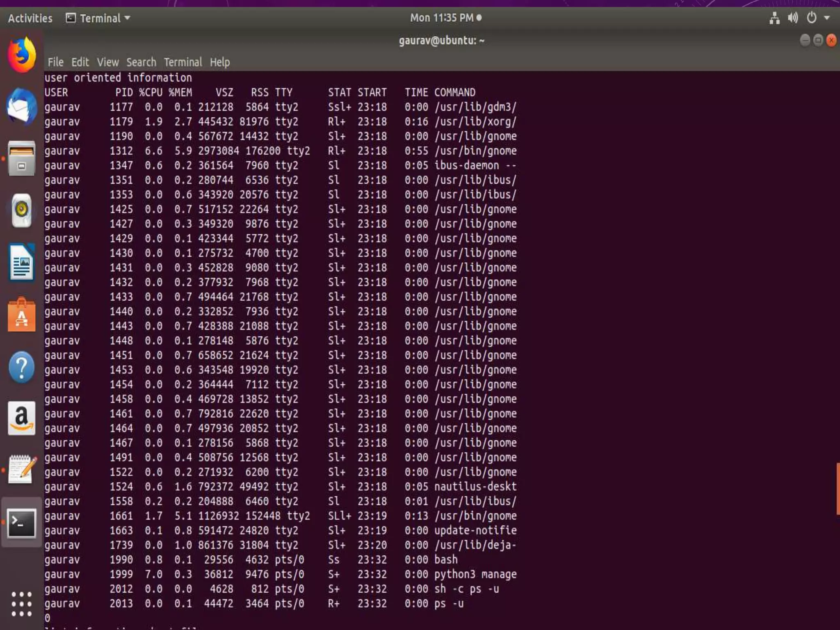Expand the Terminal app menu in top bar

(98, 18)
